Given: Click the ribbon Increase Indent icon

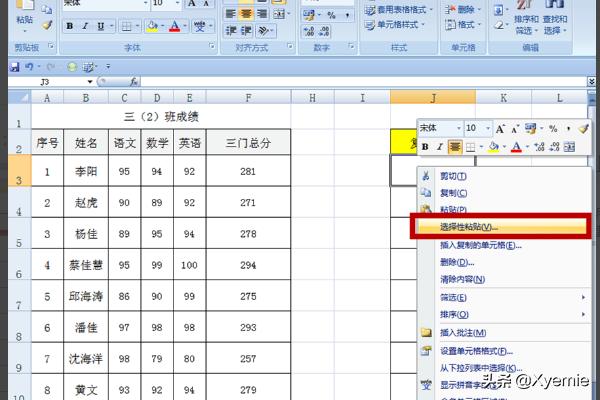Looking at the screenshot, I should pyautogui.click(x=245, y=31).
